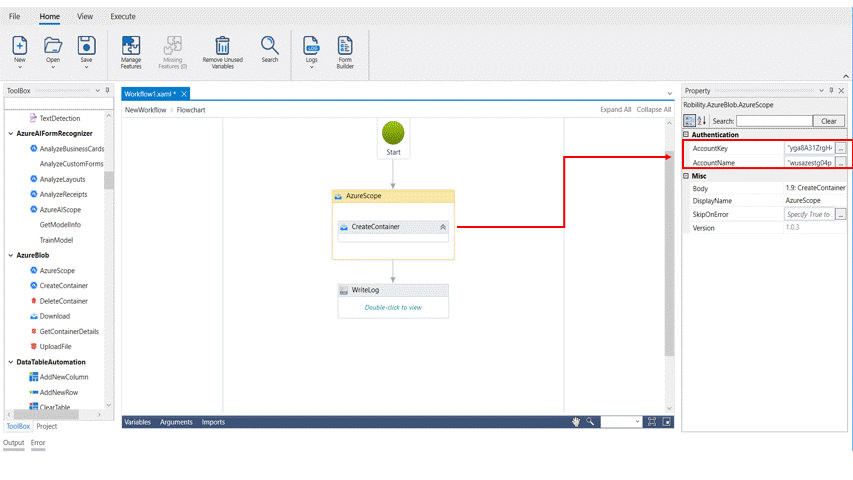This screenshot has height=480, width=853.
Task: Activate the pan hand tool
Action: click(x=576, y=422)
